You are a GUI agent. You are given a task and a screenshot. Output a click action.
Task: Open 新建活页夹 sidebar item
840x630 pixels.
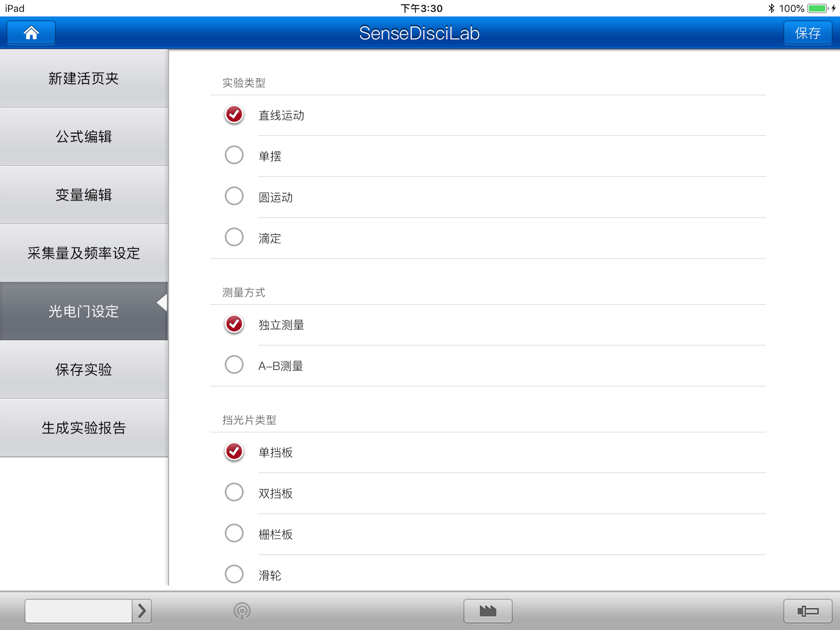[x=84, y=78]
